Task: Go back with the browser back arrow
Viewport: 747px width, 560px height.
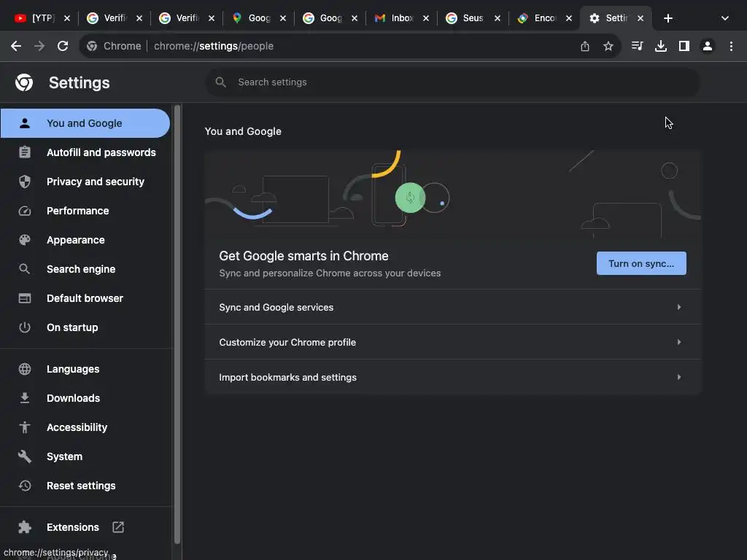Action: [16, 46]
